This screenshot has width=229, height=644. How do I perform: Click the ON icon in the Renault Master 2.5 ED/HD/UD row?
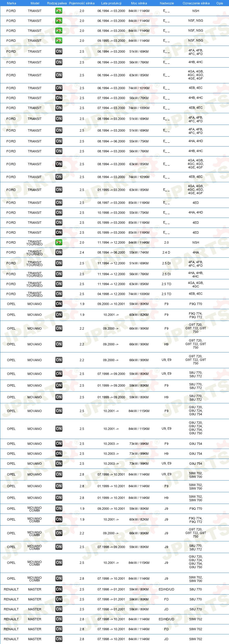point(59,589)
